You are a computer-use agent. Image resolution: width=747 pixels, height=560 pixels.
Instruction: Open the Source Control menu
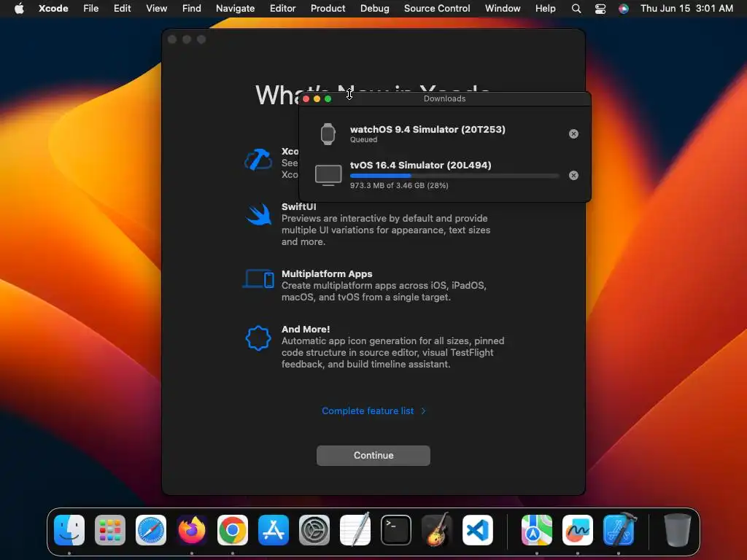click(437, 8)
